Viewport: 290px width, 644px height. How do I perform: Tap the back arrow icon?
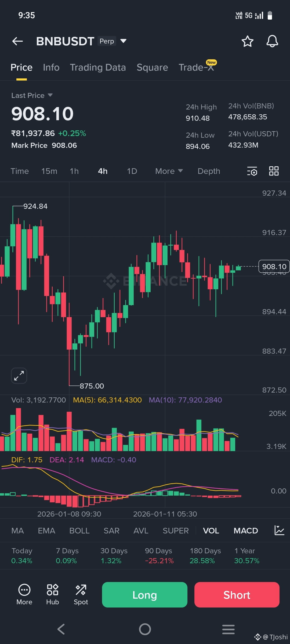pyautogui.click(x=18, y=41)
